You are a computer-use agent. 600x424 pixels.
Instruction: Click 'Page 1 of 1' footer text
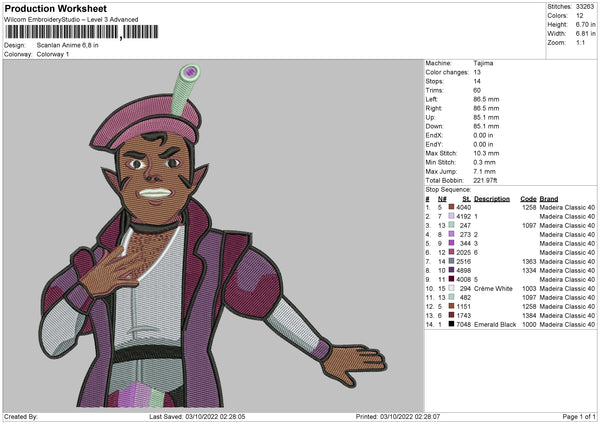[579, 417]
